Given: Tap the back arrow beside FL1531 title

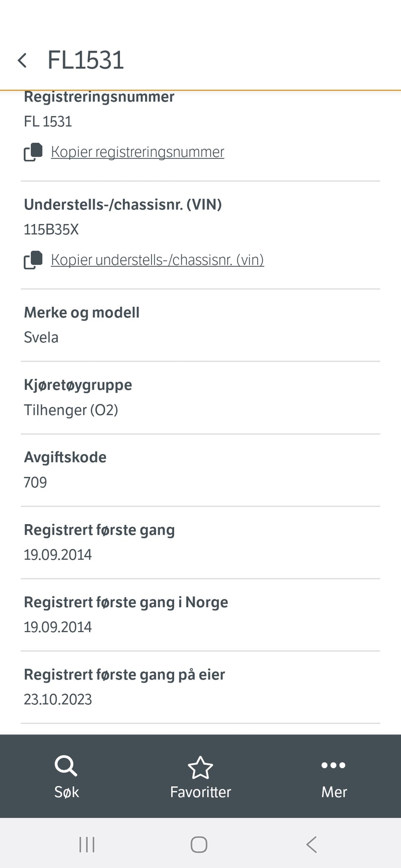Looking at the screenshot, I should pos(23,61).
